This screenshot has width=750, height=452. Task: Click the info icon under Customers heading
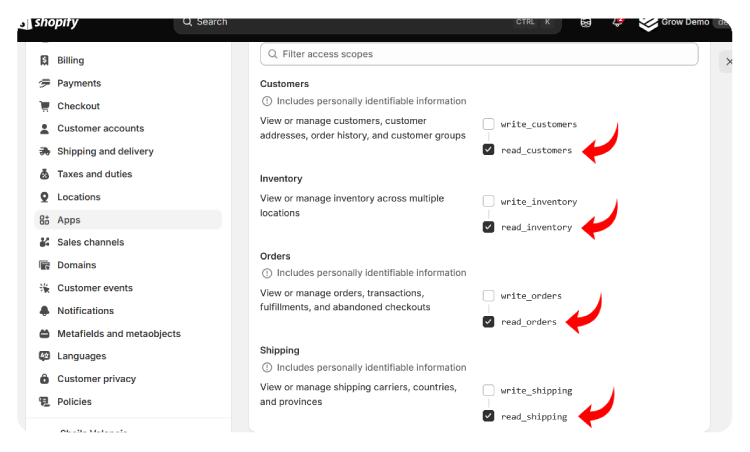[x=267, y=101]
